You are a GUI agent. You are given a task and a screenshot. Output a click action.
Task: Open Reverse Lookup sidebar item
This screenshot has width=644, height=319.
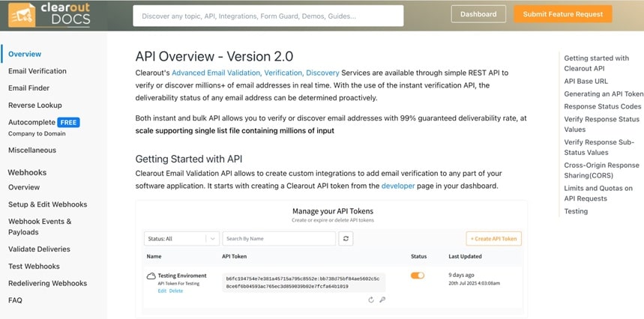coord(35,106)
